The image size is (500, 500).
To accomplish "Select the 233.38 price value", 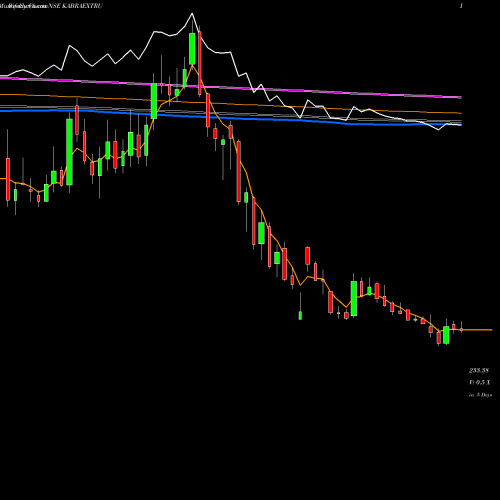I will 479,371.
